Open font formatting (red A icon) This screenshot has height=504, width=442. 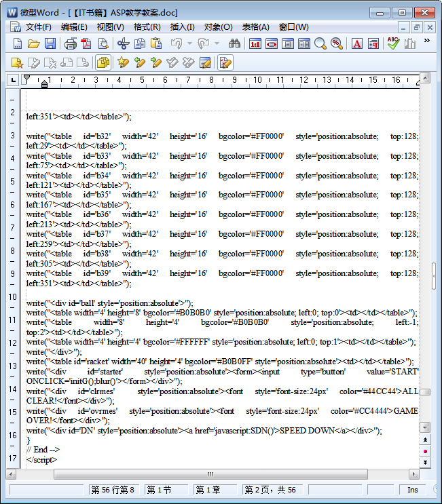pos(356,43)
